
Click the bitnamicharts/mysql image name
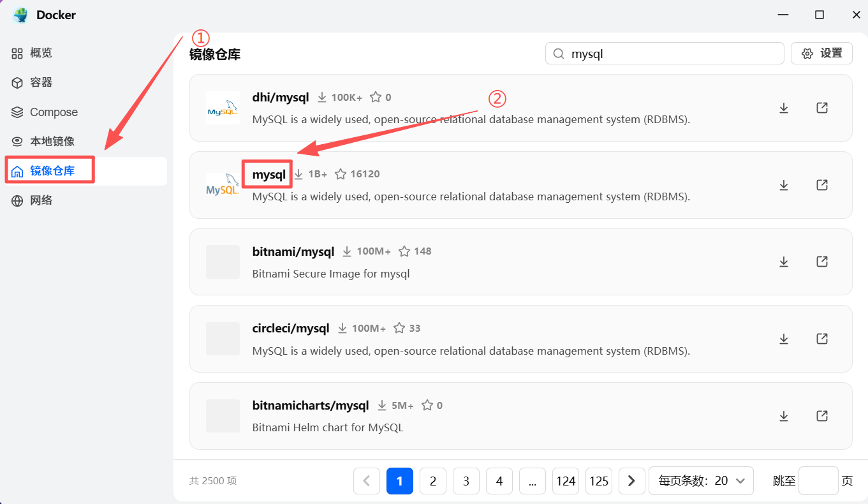(x=311, y=406)
